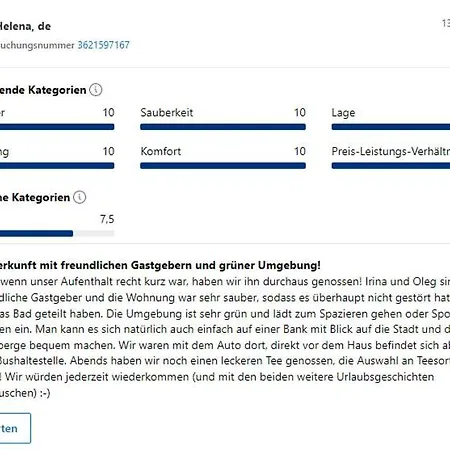The image size is (450, 450).
Task: Click info icon beside top Kategorien heading
Action: tap(96, 90)
